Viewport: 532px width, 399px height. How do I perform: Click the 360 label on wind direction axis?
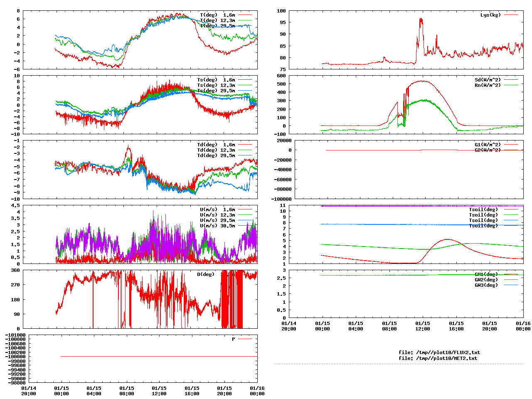click(x=15, y=271)
